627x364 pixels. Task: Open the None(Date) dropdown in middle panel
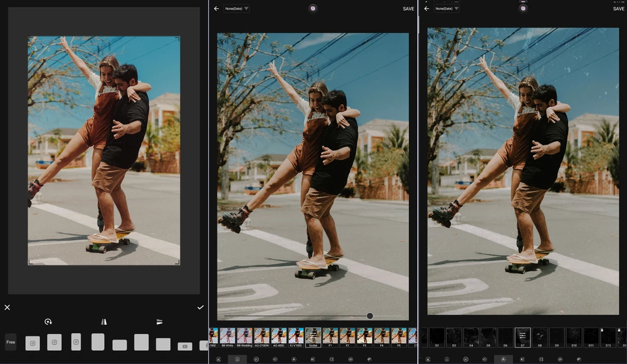[x=237, y=9]
